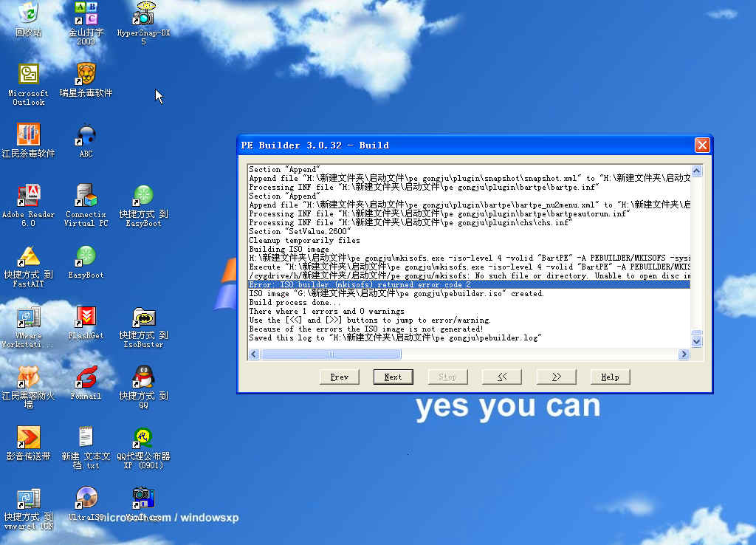Click the 'ISO image ... pebuilder.iso created.' line
This screenshot has height=545, width=756.
point(396,293)
